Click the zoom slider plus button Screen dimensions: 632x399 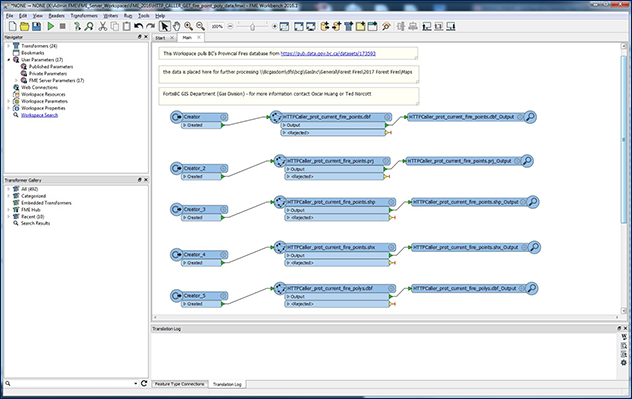274,27
